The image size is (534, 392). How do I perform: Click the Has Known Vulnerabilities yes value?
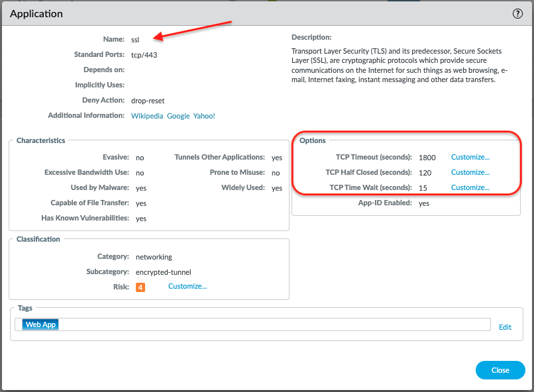tap(141, 219)
